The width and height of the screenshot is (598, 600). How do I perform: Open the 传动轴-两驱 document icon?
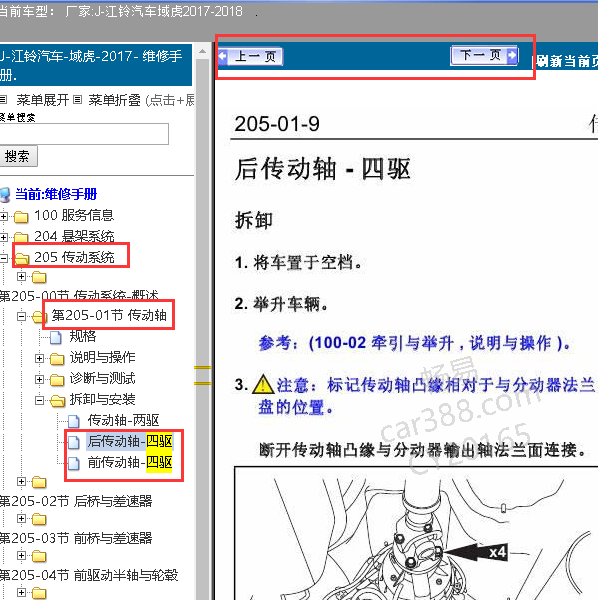(74, 421)
